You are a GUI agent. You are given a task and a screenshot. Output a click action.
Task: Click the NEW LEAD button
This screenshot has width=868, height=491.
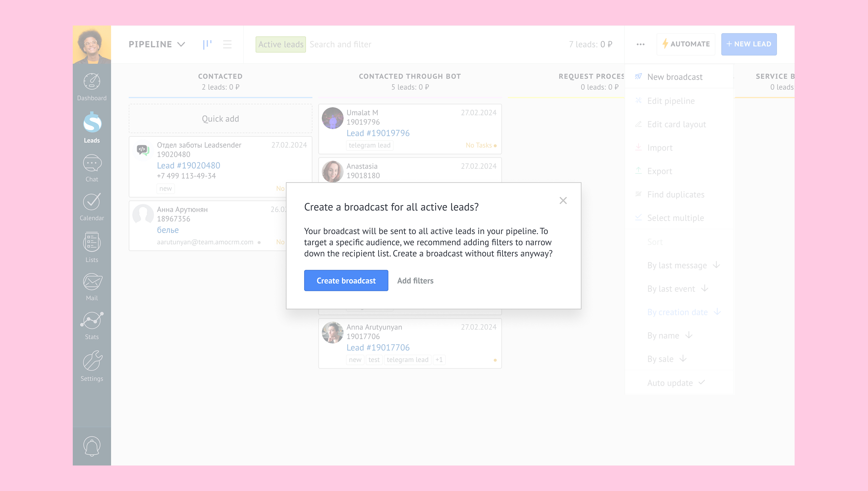[749, 44]
